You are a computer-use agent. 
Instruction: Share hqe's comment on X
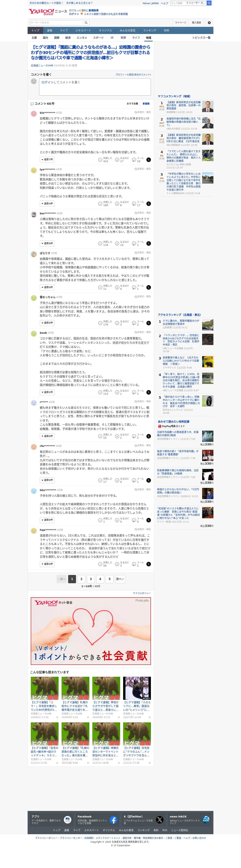click(149, 564)
